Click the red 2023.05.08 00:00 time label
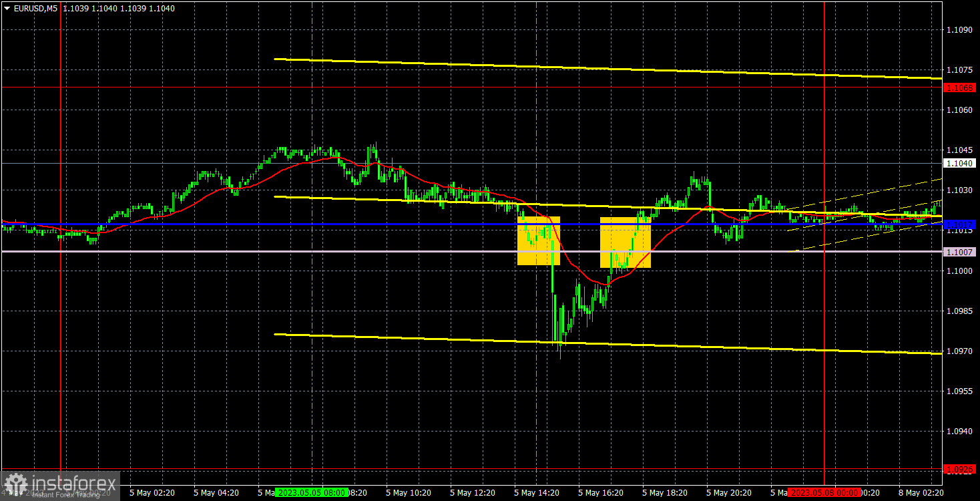Image resolution: width=980 pixels, height=501 pixels. [824, 492]
